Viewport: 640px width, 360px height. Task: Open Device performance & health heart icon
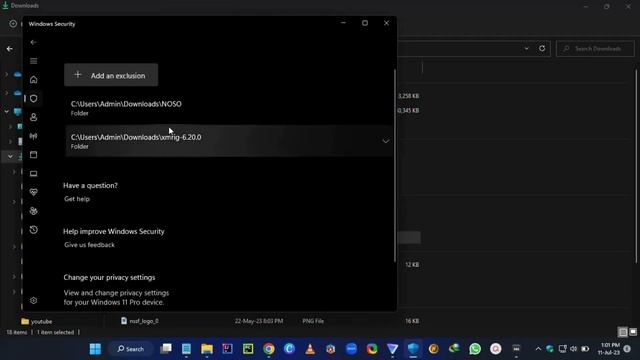33,192
